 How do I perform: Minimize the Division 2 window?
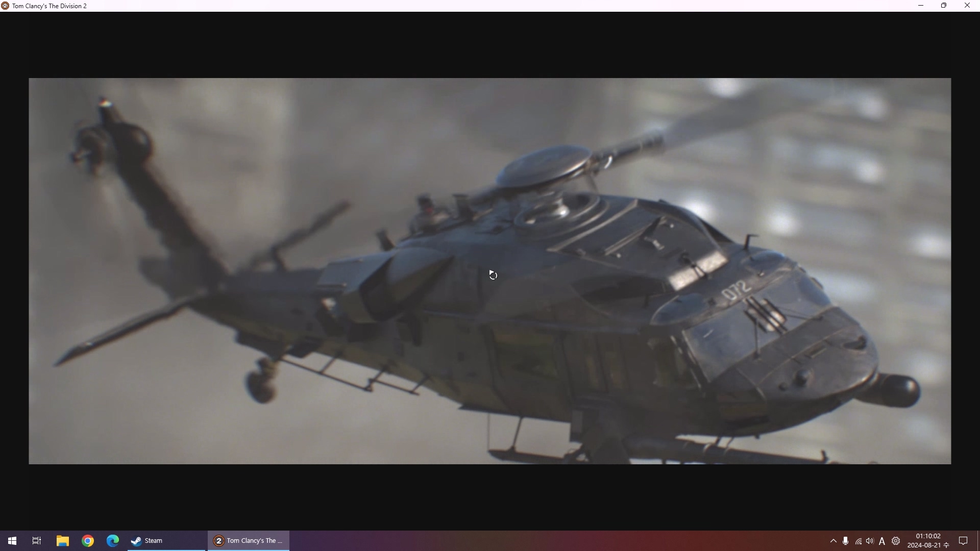[x=921, y=6]
